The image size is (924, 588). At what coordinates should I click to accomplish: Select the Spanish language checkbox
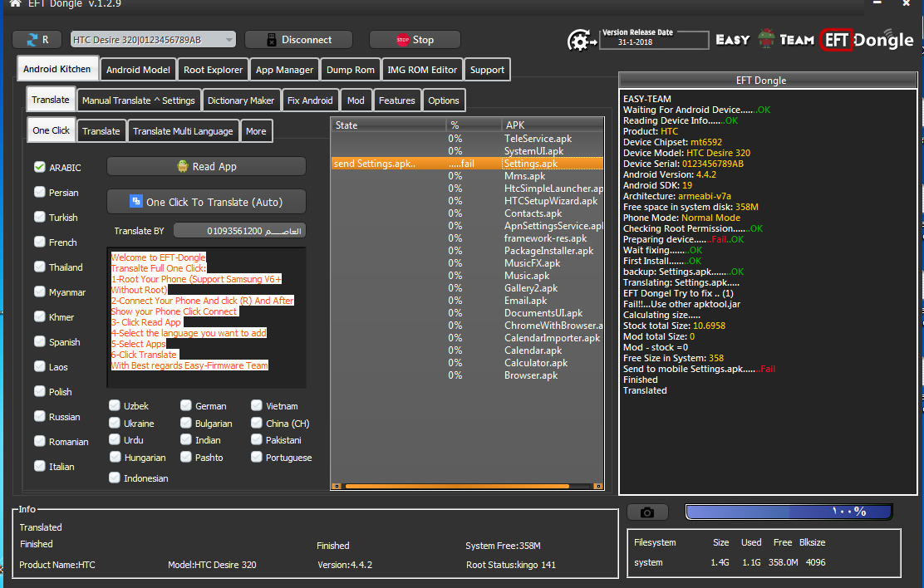pyautogui.click(x=40, y=341)
